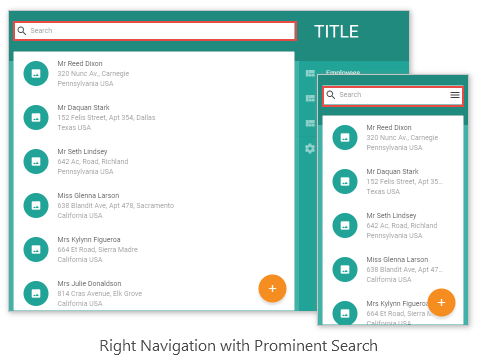
Task: Click the third list icon in right navigation
Action: coord(310,123)
